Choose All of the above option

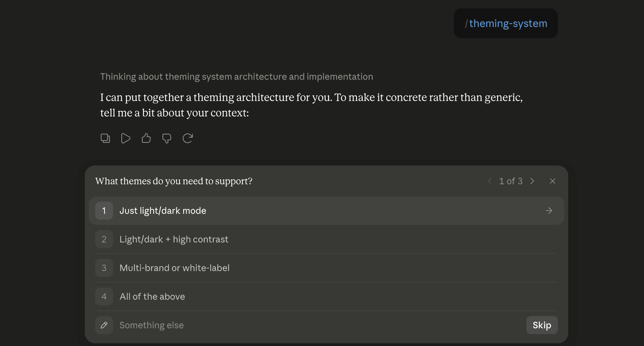326,296
